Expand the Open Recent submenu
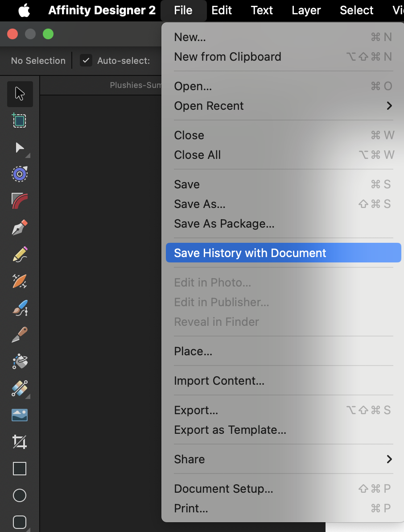Image resolution: width=404 pixels, height=532 pixels. click(284, 106)
